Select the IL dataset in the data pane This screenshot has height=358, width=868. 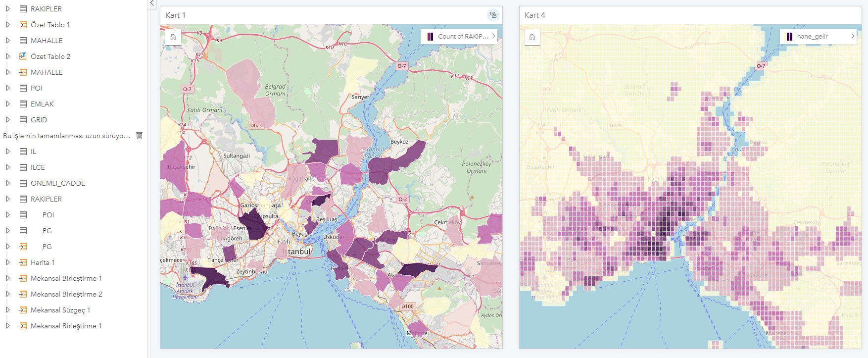coord(33,152)
